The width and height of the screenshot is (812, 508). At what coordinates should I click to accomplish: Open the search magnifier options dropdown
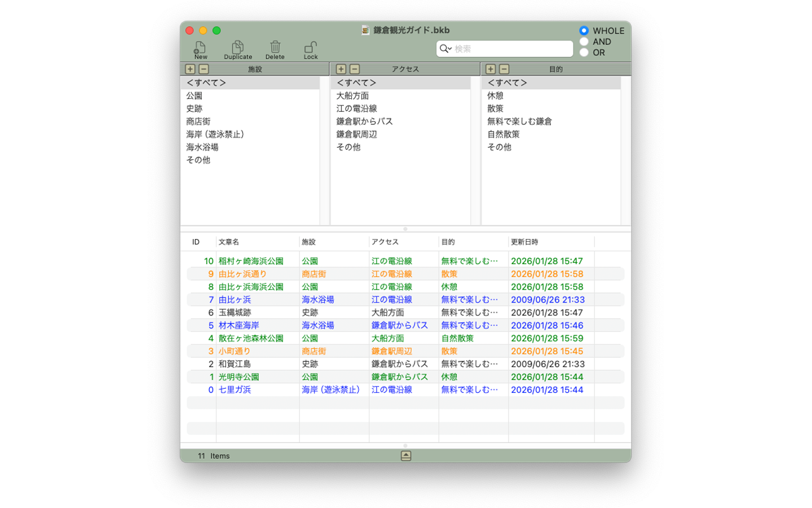coord(445,49)
